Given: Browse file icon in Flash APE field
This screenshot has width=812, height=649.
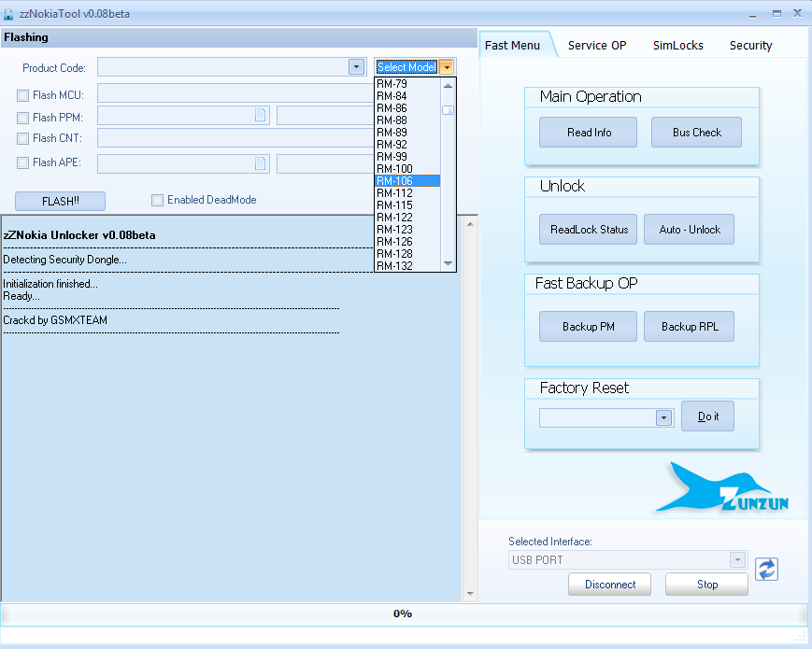Looking at the screenshot, I should [x=260, y=163].
